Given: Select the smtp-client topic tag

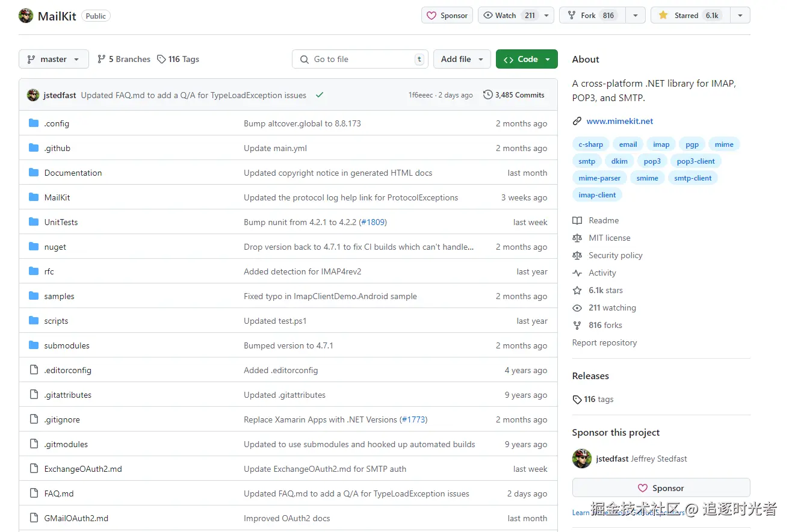Looking at the screenshot, I should 693,178.
